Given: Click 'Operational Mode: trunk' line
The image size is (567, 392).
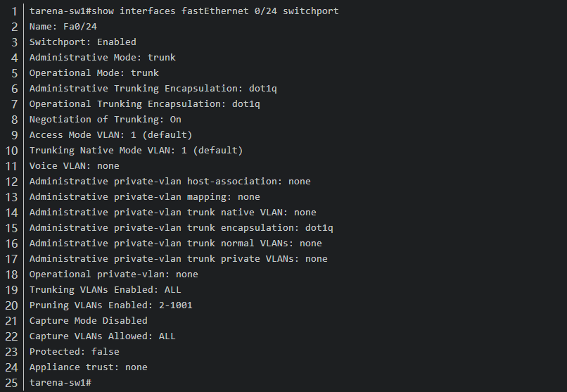Looking at the screenshot, I should (x=94, y=73).
